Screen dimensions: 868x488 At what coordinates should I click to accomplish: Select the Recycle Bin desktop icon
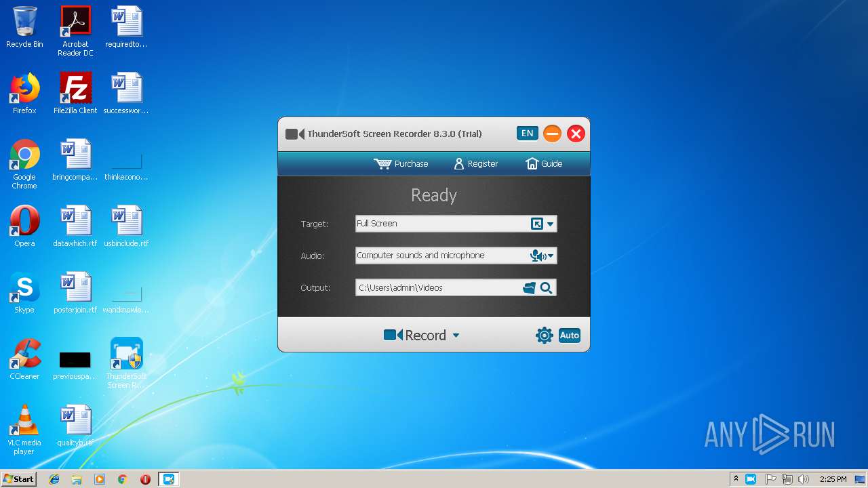24,27
